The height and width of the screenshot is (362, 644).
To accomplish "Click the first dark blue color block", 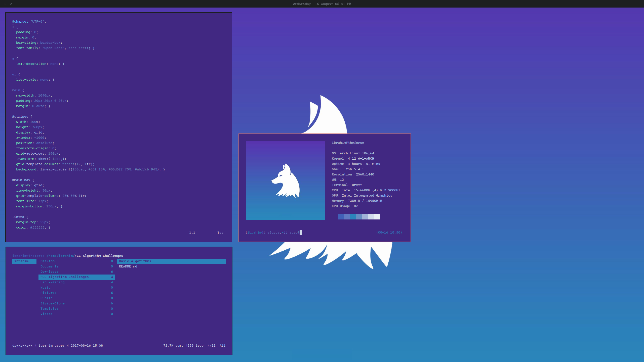I will coord(341,217).
